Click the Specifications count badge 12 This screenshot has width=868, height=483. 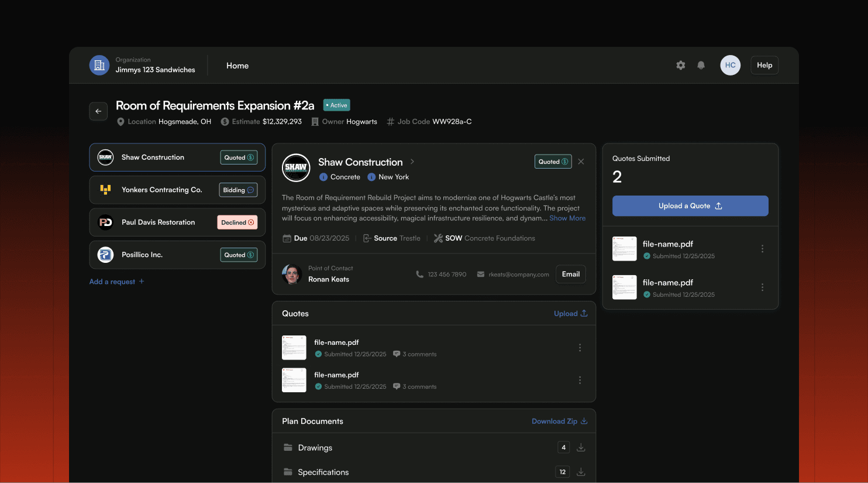click(x=562, y=472)
